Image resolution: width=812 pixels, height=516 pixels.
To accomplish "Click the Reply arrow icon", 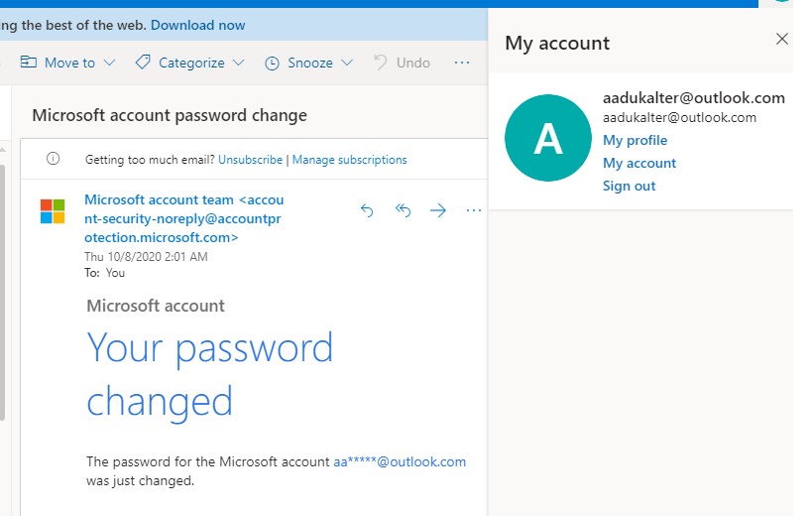I will [367, 210].
